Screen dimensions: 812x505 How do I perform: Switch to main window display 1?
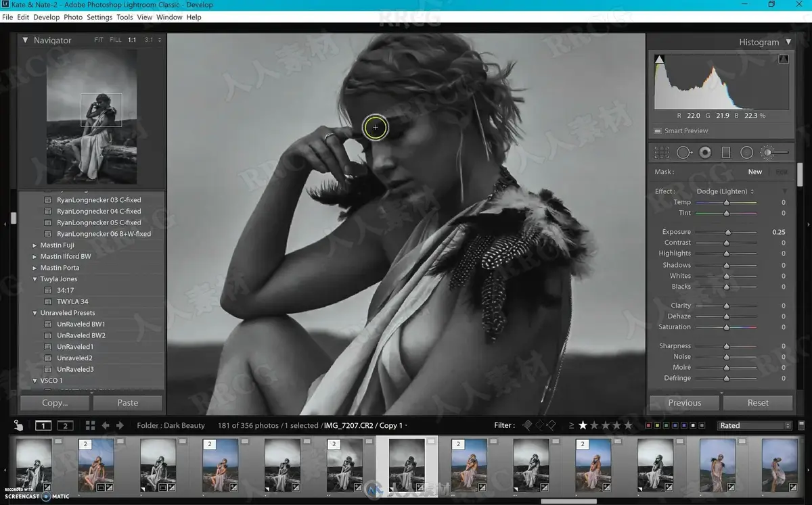43,425
